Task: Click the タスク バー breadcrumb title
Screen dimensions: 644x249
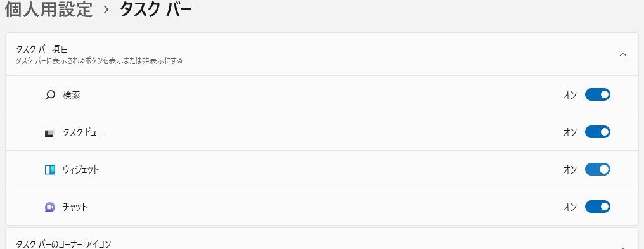Action: [x=156, y=9]
